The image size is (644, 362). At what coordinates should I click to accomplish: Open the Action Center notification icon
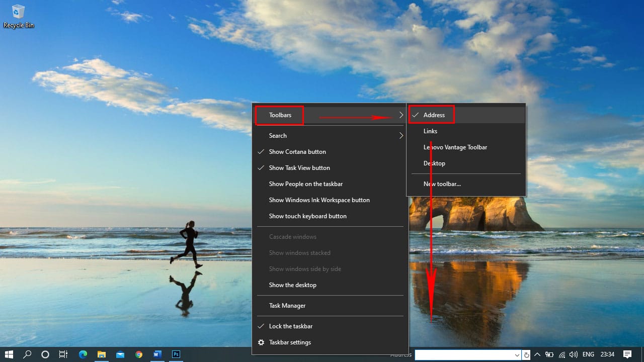pos(627,354)
